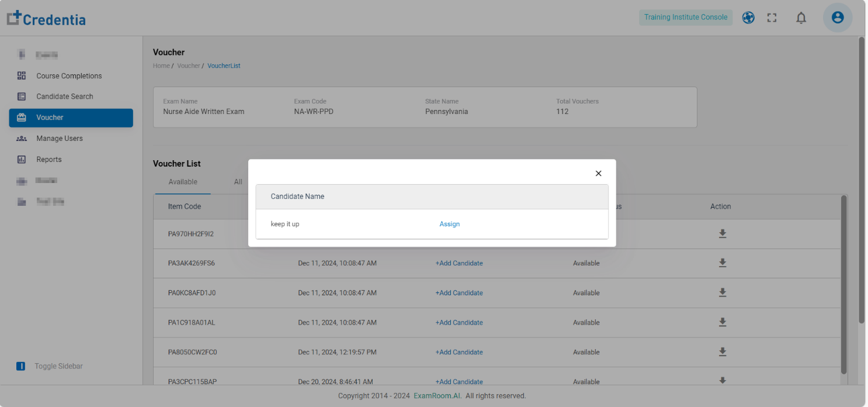Viewport: 868px width, 407px height.
Task: Toggle the sidebar visibility
Action: point(58,366)
